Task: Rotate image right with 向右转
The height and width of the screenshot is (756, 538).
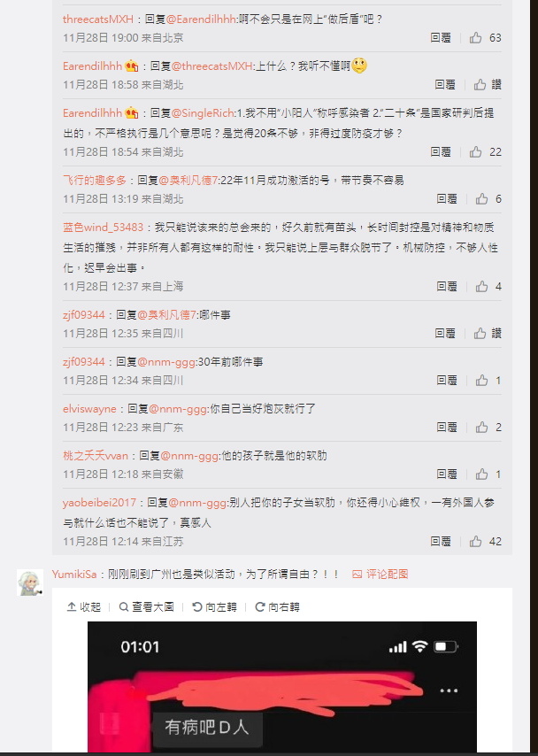Action: [x=277, y=607]
